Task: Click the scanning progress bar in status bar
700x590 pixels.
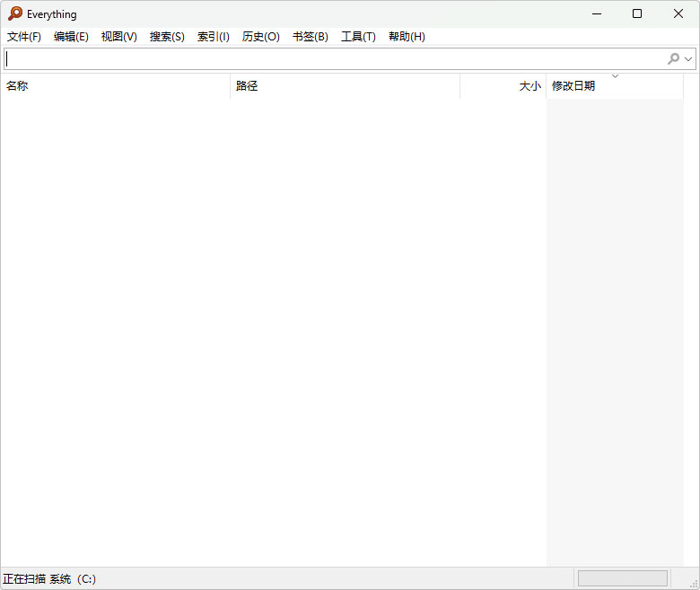Action: point(622,578)
